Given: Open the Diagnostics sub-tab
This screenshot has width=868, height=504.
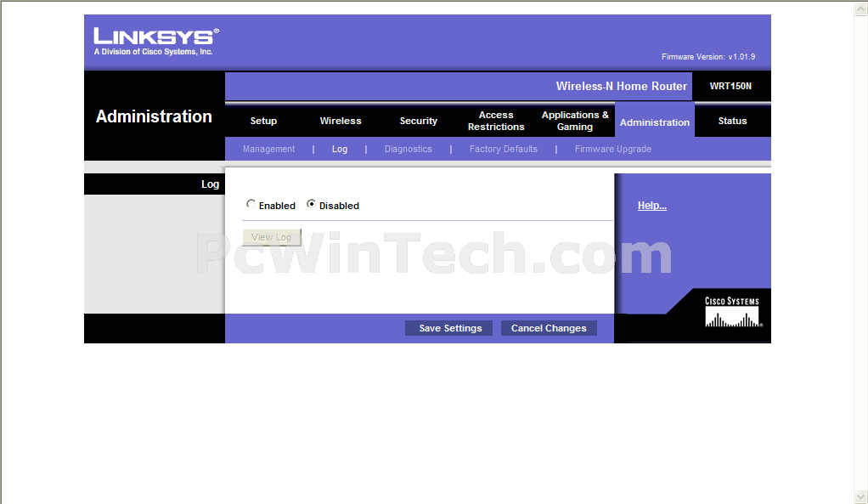Looking at the screenshot, I should coord(408,149).
